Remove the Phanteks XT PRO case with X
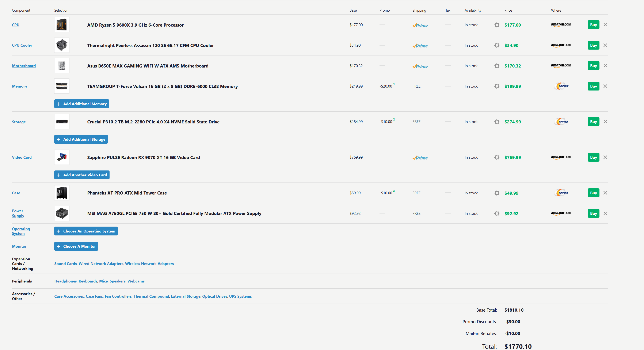This screenshot has width=644, height=350. point(605,193)
